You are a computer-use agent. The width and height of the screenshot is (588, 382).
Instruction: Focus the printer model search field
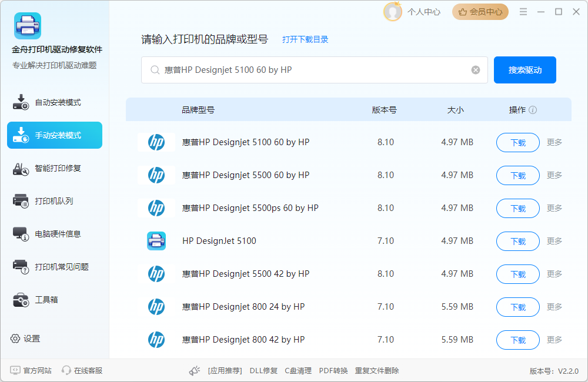coord(314,70)
